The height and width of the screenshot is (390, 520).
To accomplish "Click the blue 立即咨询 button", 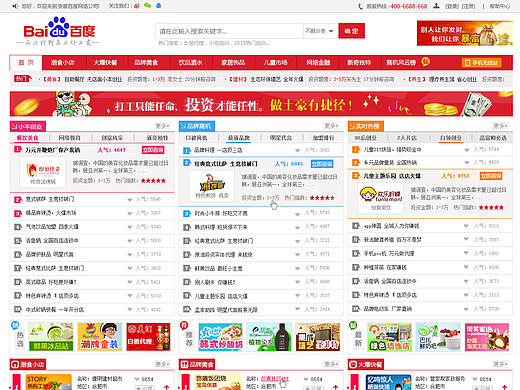I will point(322,164).
